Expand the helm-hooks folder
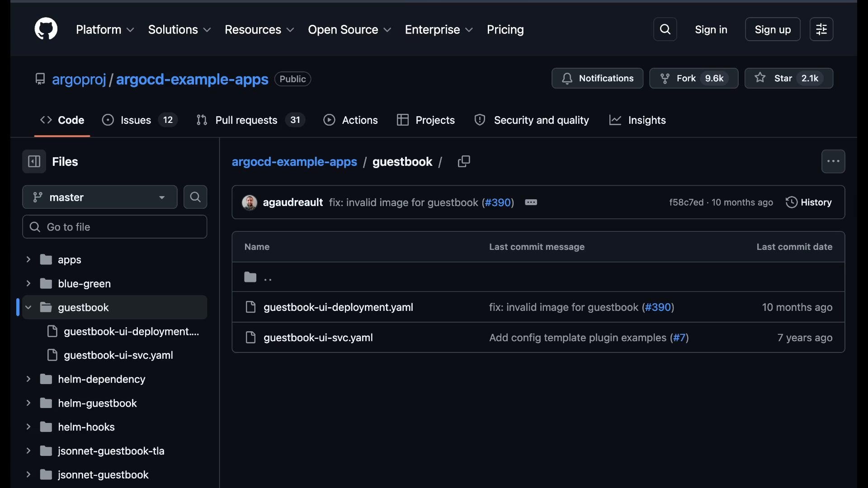Viewport: 868px width, 488px height. pyautogui.click(x=28, y=427)
